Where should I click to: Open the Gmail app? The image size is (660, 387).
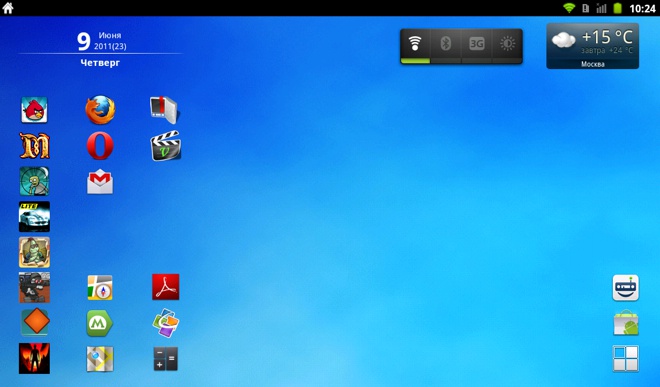tap(100, 181)
